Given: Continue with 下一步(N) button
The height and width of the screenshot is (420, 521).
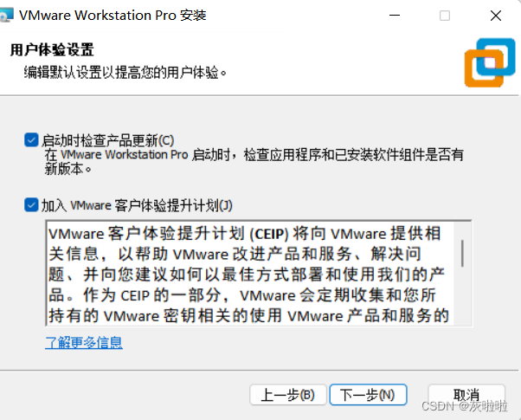Looking at the screenshot, I should pos(368,395).
